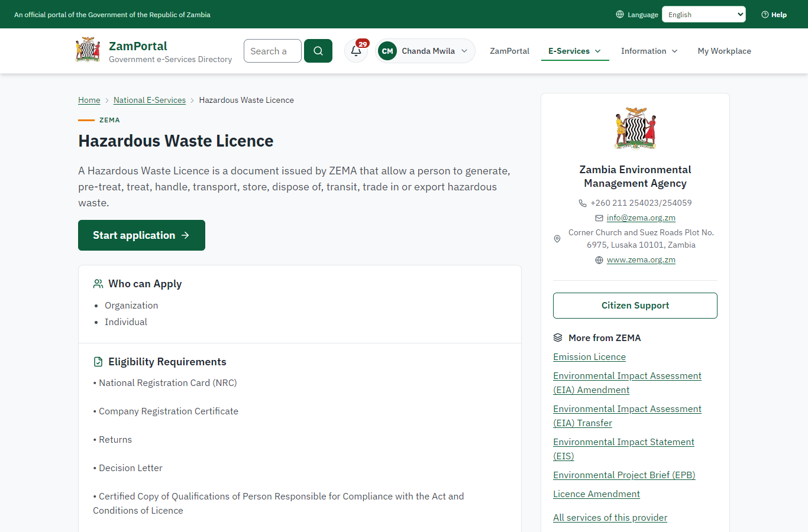Click the envelope icon beside info@zema.org.zm
Image resolution: width=808 pixels, height=532 pixels.
pyautogui.click(x=599, y=218)
